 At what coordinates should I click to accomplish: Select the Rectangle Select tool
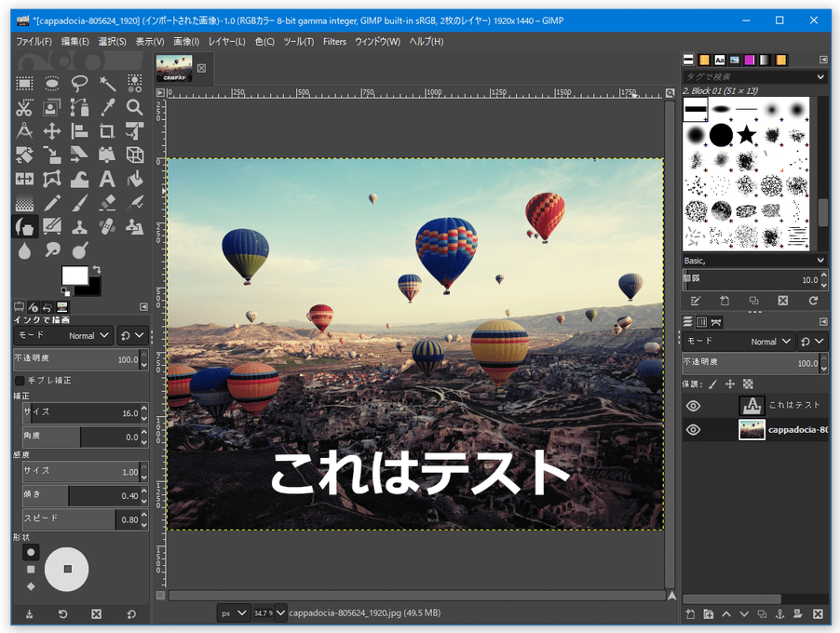[x=24, y=83]
